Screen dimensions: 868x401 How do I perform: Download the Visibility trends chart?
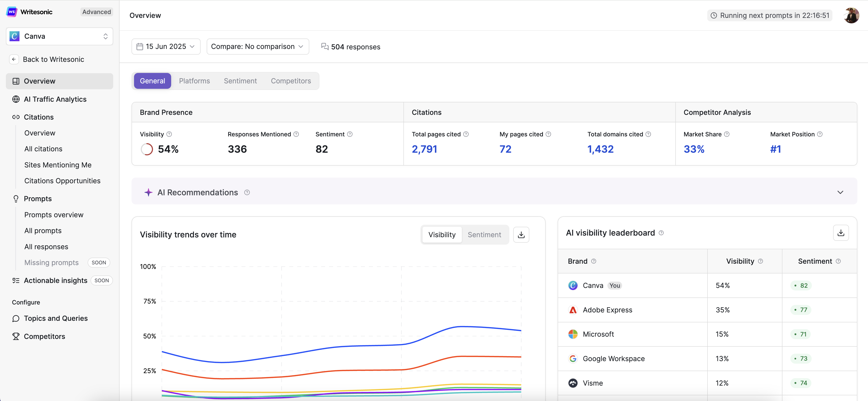521,235
